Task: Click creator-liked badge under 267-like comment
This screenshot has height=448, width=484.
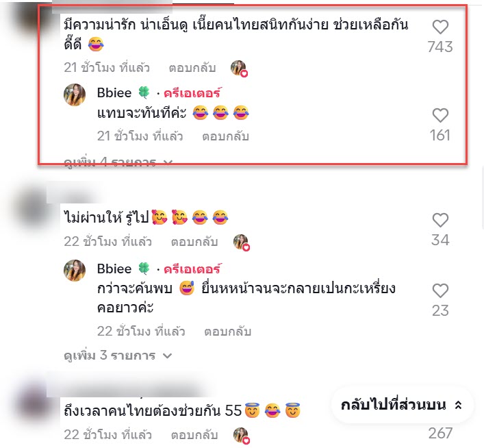Action: pyautogui.click(x=242, y=436)
